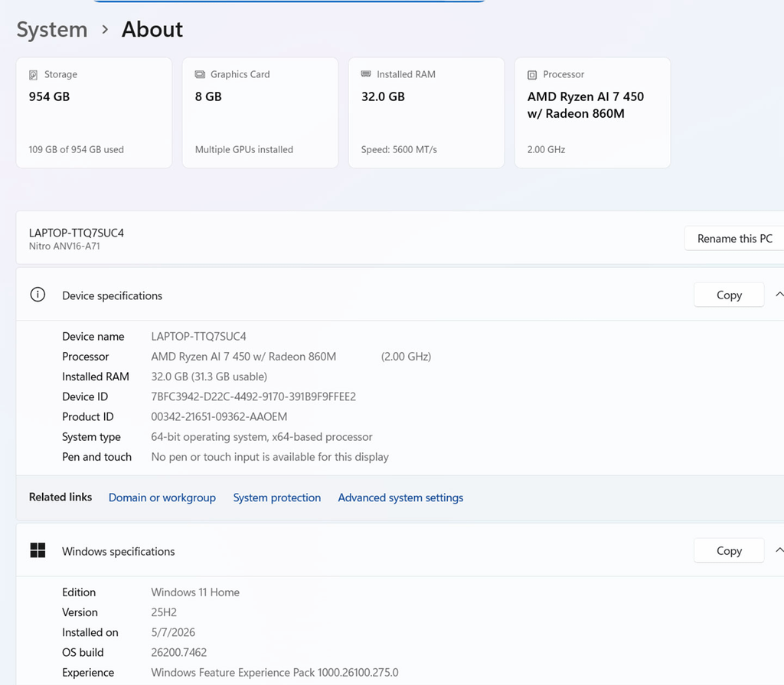Image resolution: width=784 pixels, height=685 pixels.
Task: Click Product ID value 00342-21651-09362-AAOEM
Action: click(x=219, y=416)
